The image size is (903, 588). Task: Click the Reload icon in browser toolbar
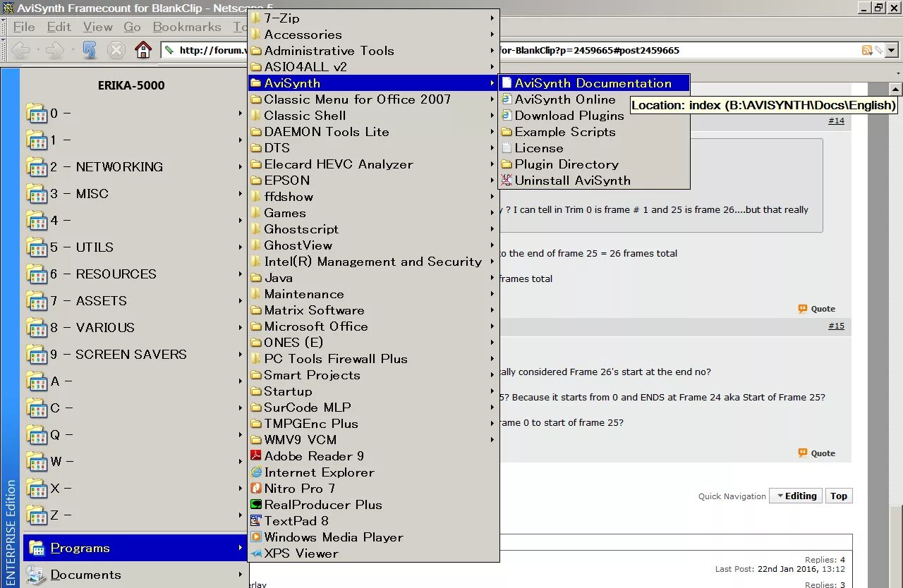[x=90, y=50]
